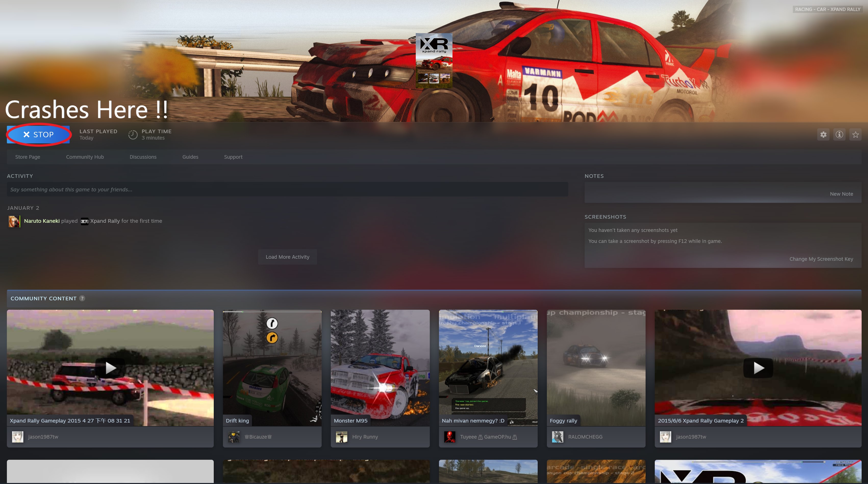The height and width of the screenshot is (484, 868).
Task: Open jason1987tw avatar under first video
Action: [x=18, y=437]
